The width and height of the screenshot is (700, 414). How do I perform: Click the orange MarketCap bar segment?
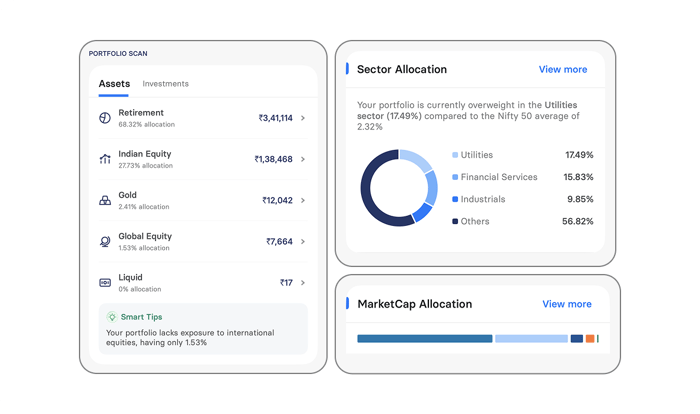[x=590, y=339]
